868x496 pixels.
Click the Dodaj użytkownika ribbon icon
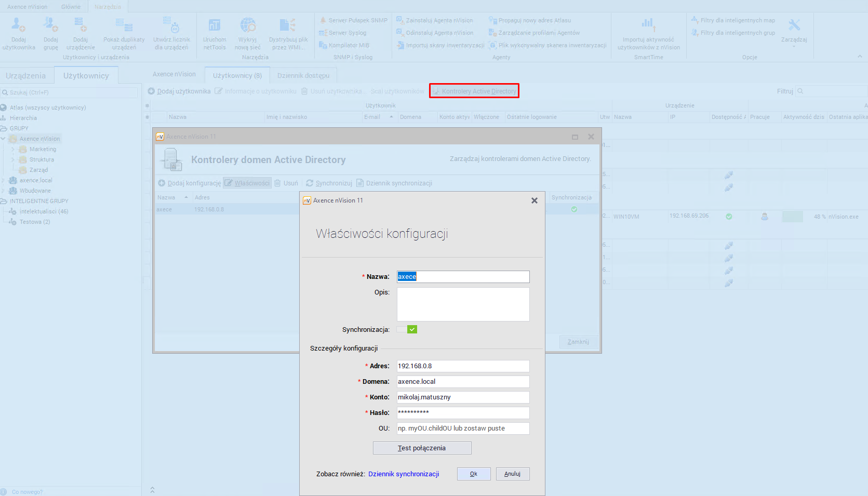(x=18, y=25)
